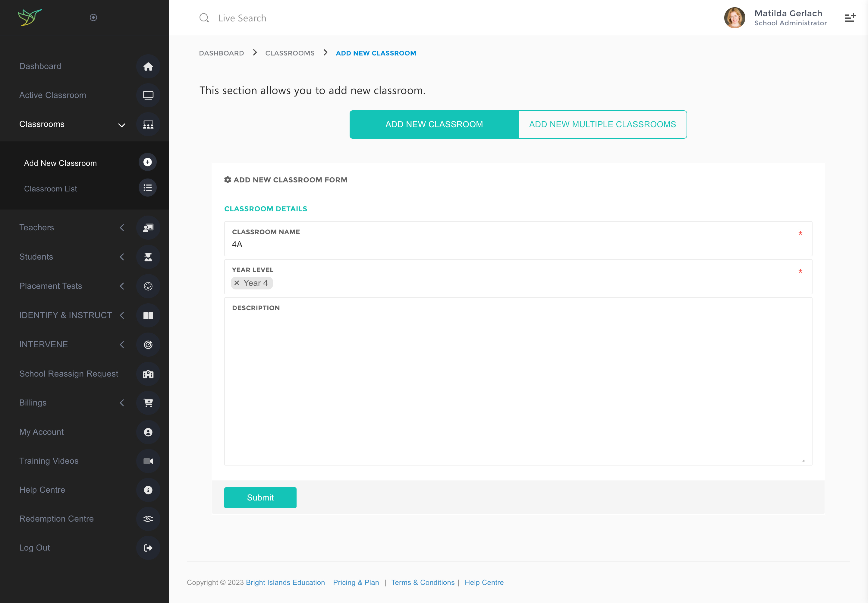Click the Classroom List bullet icon

(x=147, y=188)
